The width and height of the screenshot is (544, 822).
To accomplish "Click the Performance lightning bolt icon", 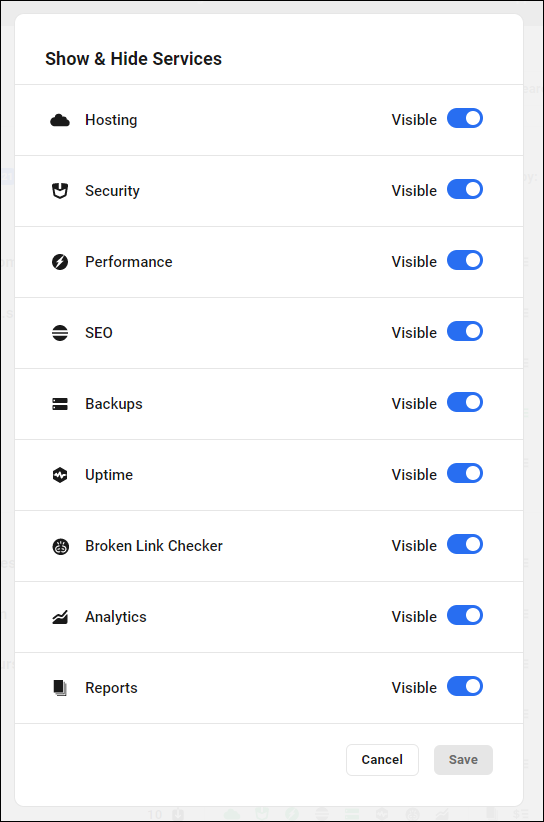I will pos(60,262).
